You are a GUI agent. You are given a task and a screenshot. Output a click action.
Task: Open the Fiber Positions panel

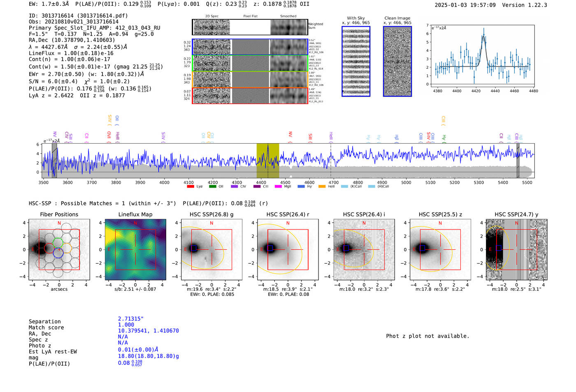(x=59, y=250)
